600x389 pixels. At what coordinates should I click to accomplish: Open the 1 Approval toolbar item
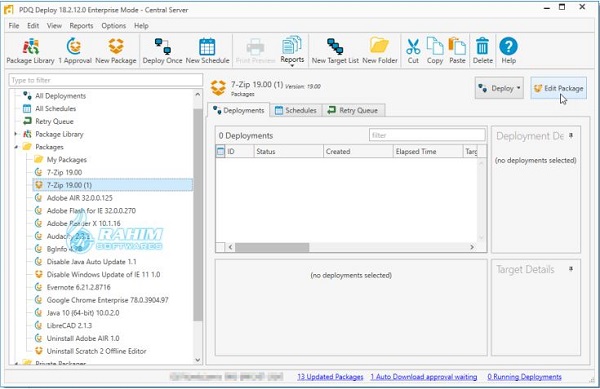click(x=75, y=51)
